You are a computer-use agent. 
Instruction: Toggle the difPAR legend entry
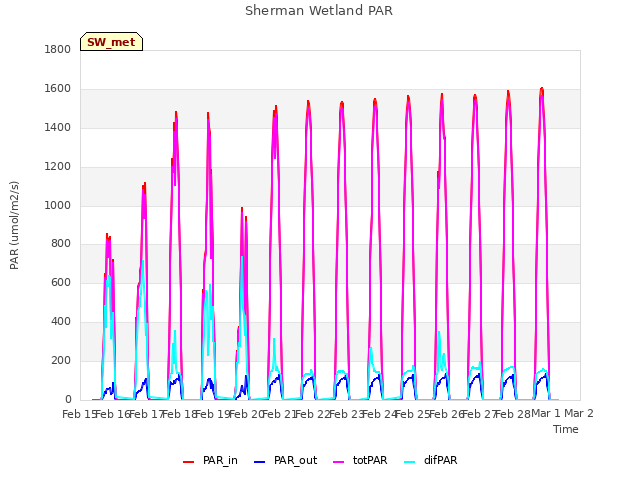[x=431, y=460]
